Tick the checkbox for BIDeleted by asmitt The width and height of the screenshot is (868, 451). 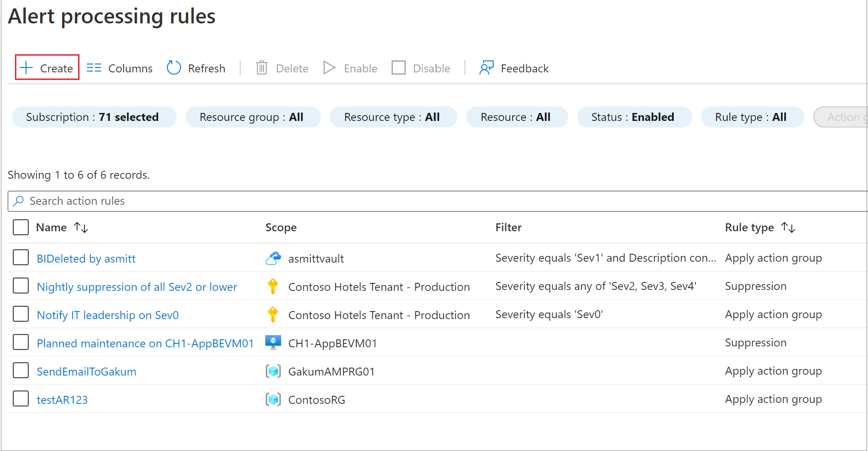tap(21, 258)
